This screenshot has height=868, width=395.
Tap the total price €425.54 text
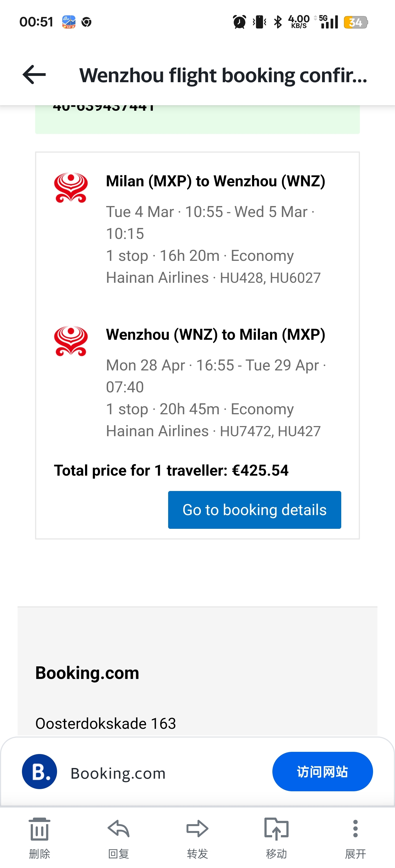click(x=171, y=470)
